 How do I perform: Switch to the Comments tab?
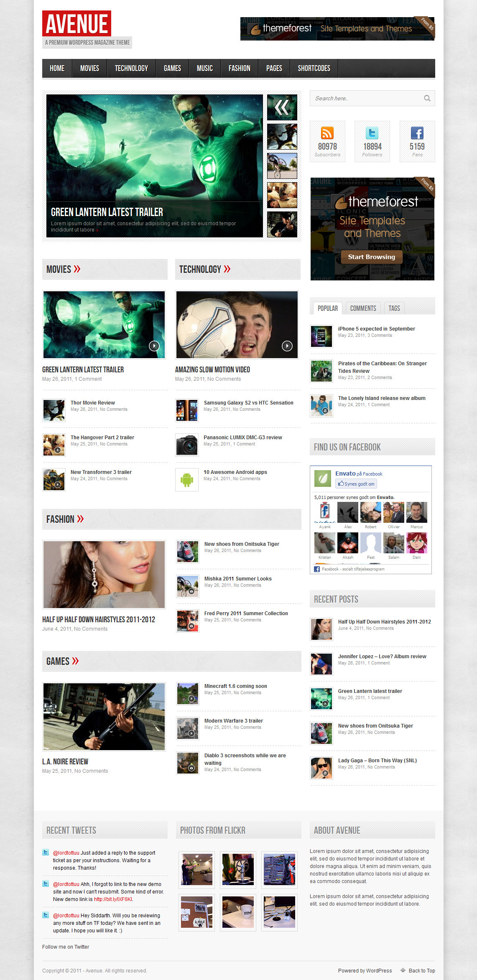click(x=363, y=308)
